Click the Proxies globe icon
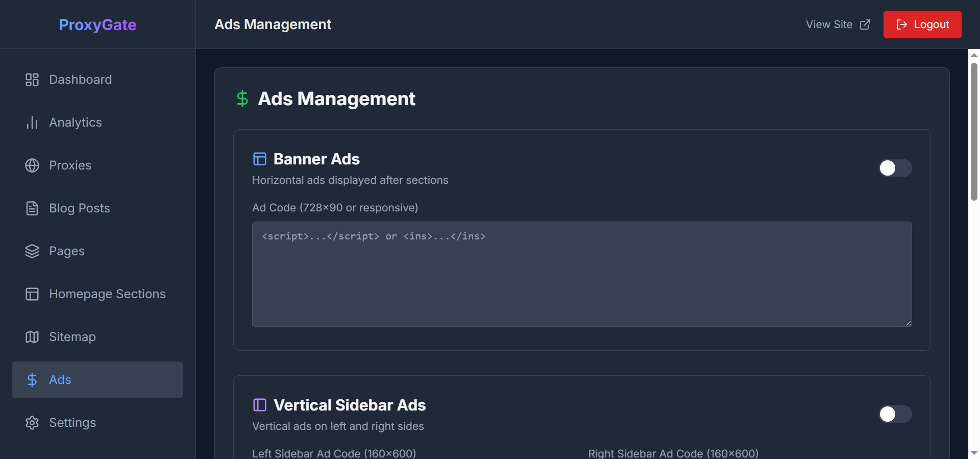Viewport: 980px width, 459px height. (32, 165)
